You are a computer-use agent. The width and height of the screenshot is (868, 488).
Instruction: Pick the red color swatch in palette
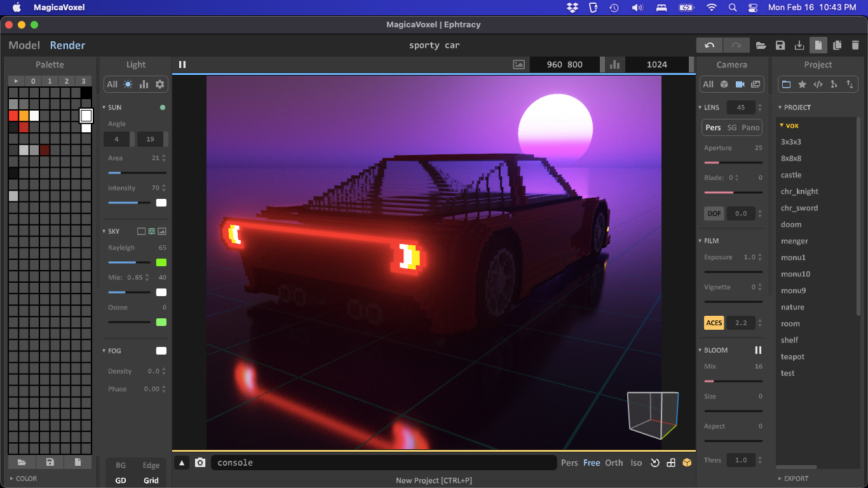point(13,116)
